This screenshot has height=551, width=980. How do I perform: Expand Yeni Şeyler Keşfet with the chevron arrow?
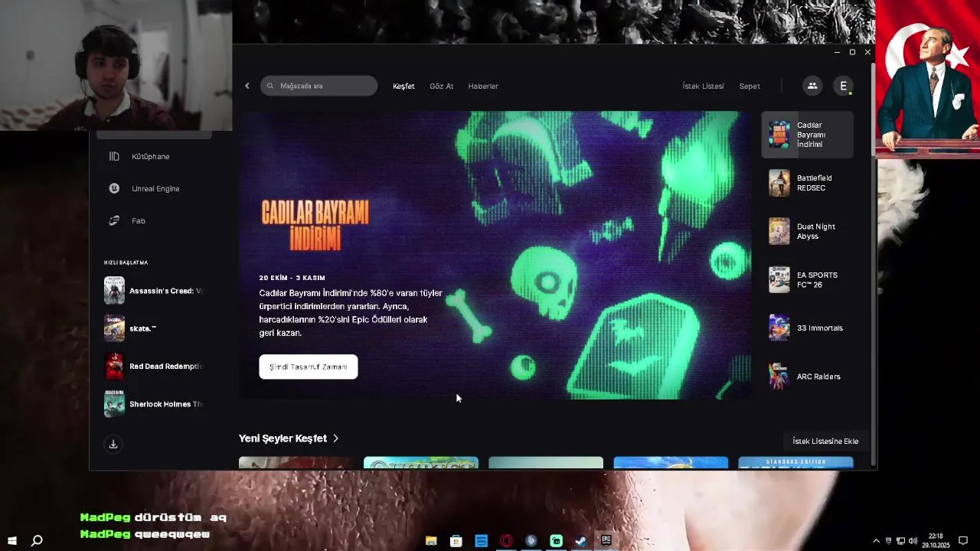[335, 439]
